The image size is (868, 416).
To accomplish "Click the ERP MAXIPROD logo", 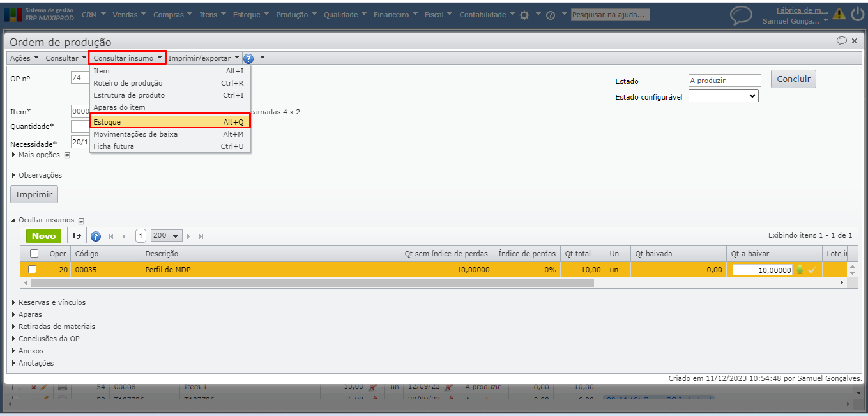I will pos(38,14).
